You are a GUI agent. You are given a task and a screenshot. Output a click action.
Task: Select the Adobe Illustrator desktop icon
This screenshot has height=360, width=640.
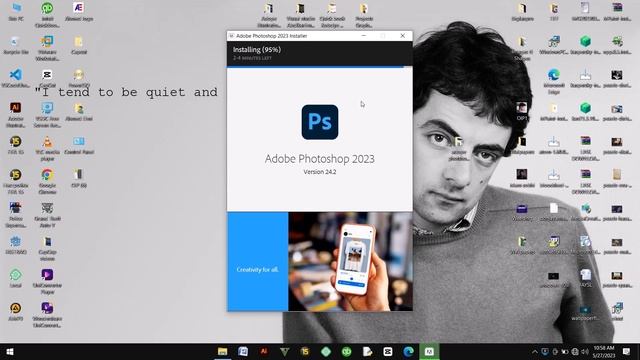16,115
